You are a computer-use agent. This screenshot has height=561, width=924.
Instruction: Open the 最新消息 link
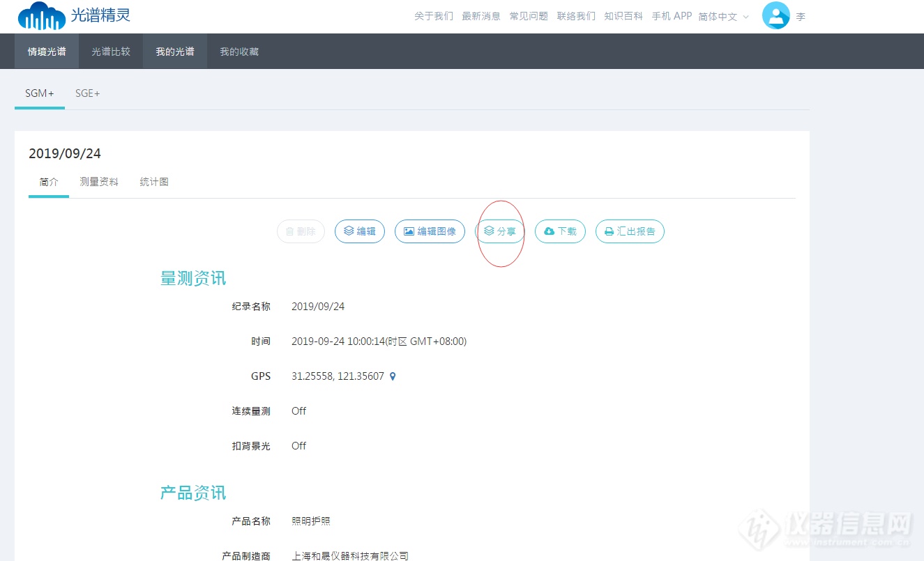click(x=481, y=16)
